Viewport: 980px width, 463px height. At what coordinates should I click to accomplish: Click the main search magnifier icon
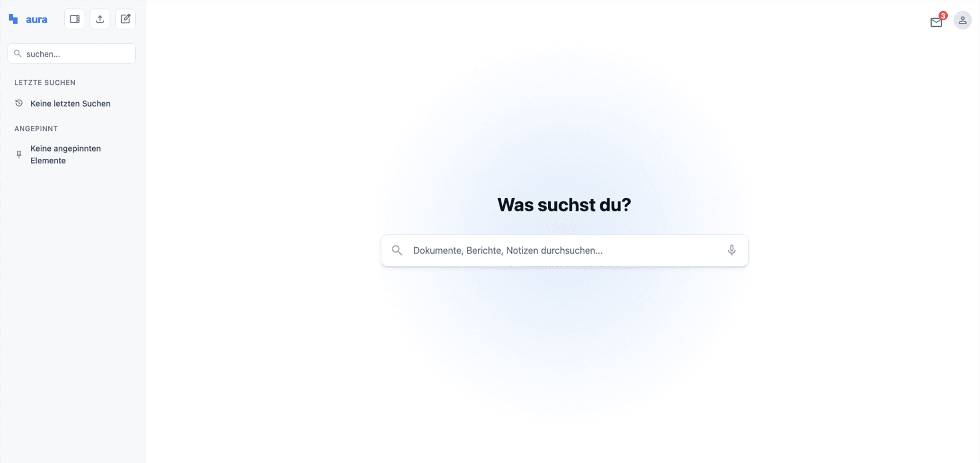(x=397, y=250)
